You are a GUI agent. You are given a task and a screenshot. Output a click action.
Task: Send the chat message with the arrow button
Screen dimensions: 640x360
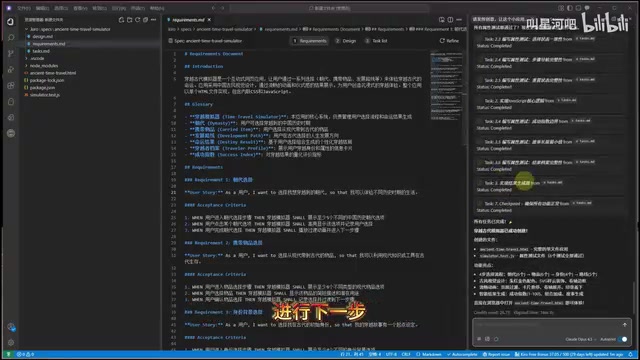pos(624,325)
